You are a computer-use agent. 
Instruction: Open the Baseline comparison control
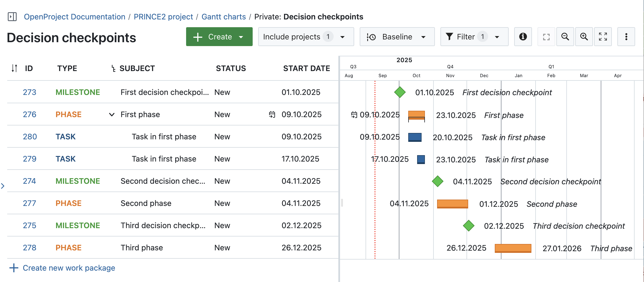coord(397,37)
